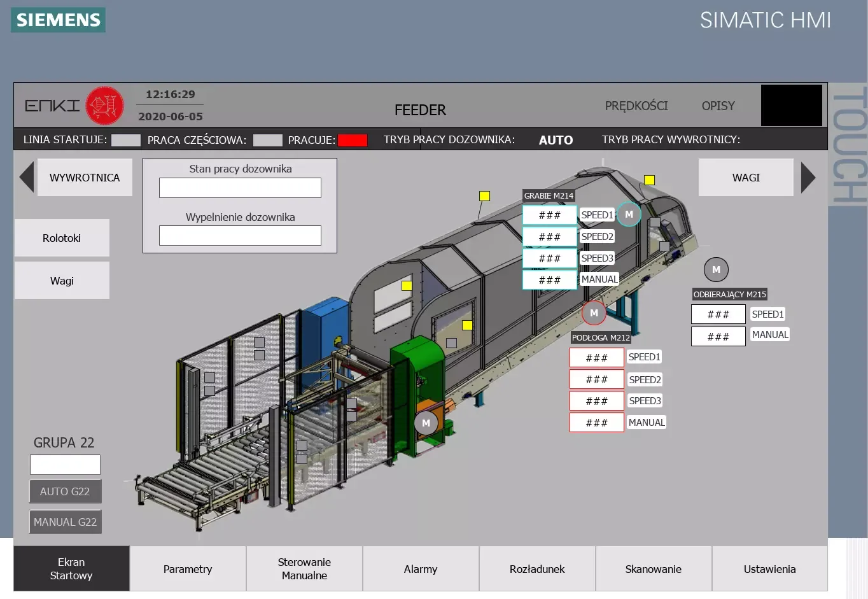868x599 pixels.
Task: Open the Alarmy tab
Action: [421, 569]
